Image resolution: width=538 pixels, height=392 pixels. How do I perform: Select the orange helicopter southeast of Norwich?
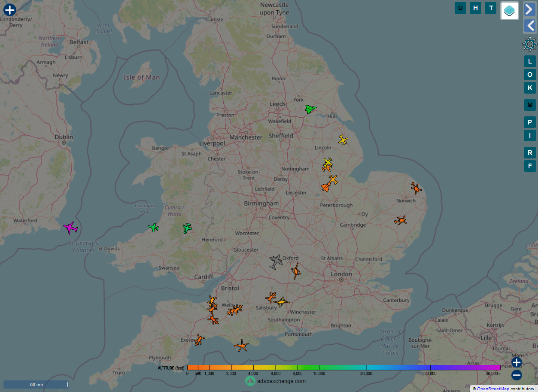coord(401,220)
